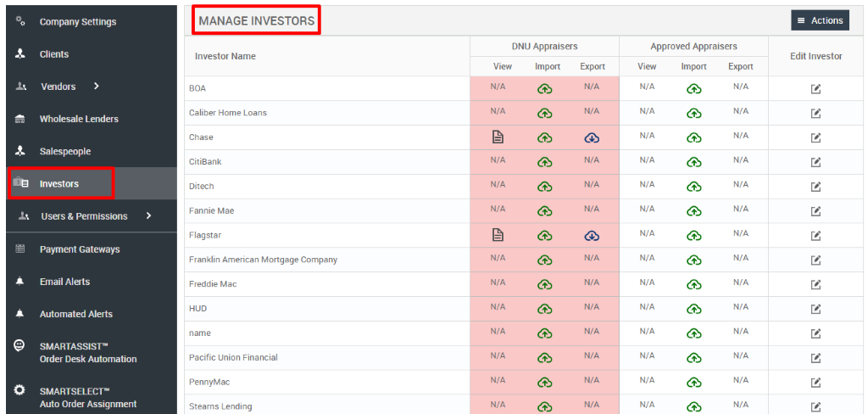Image resolution: width=868 pixels, height=414 pixels.
Task: Click the DNU Appraisers column group header
Action: click(545, 47)
